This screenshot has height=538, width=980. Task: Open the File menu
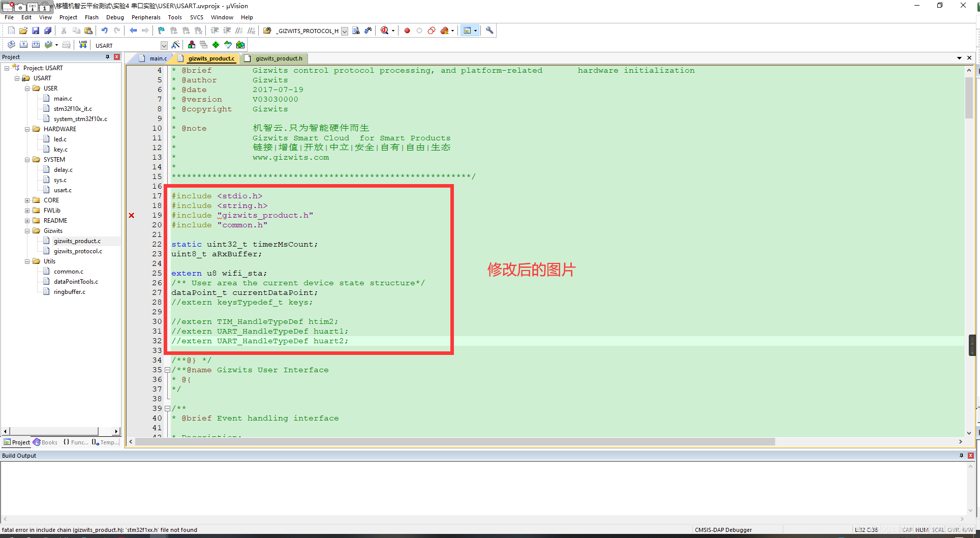point(9,17)
